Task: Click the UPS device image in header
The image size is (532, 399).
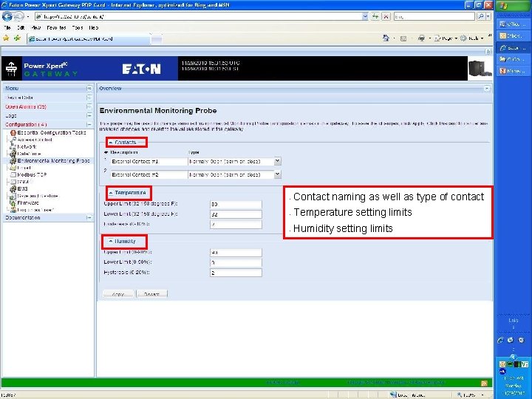Action: point(480,69)
